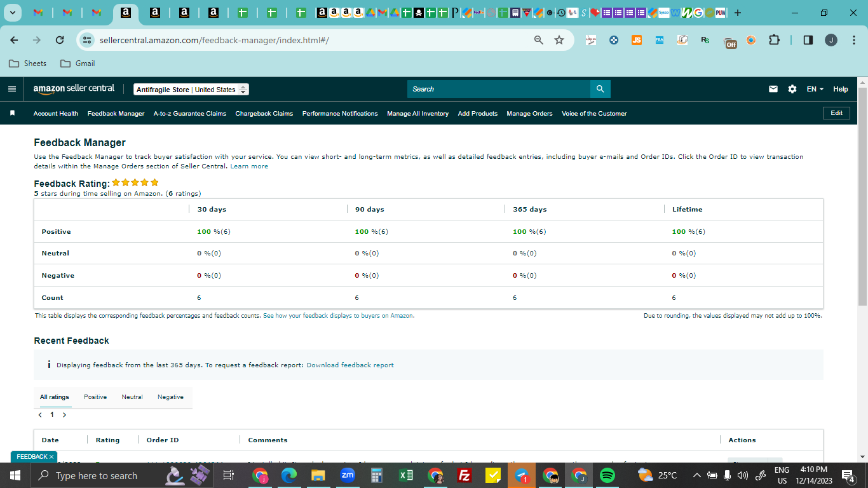Click the Learn more link
The width and height of the screenshot is (868, 488).
click(249, 166)
